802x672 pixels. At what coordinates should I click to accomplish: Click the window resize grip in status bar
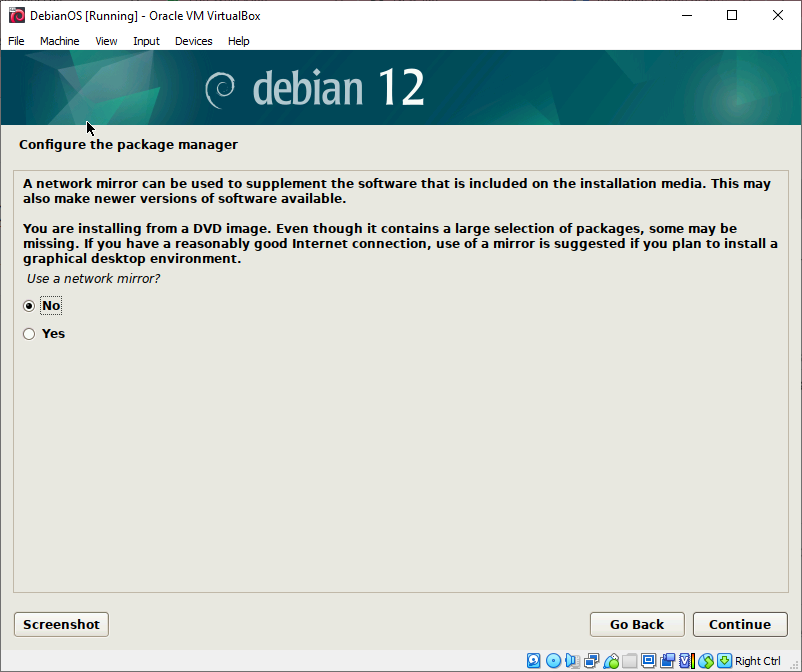[794, 664]
